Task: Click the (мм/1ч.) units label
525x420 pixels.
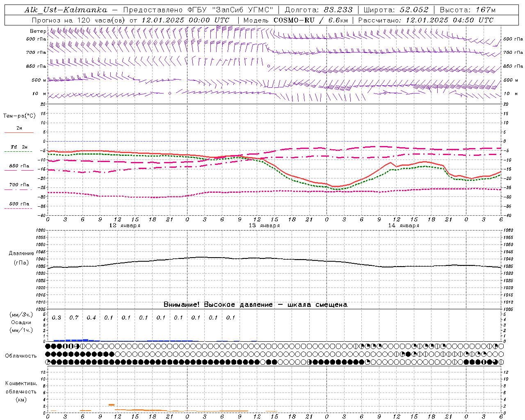Action: pos(21,330)
